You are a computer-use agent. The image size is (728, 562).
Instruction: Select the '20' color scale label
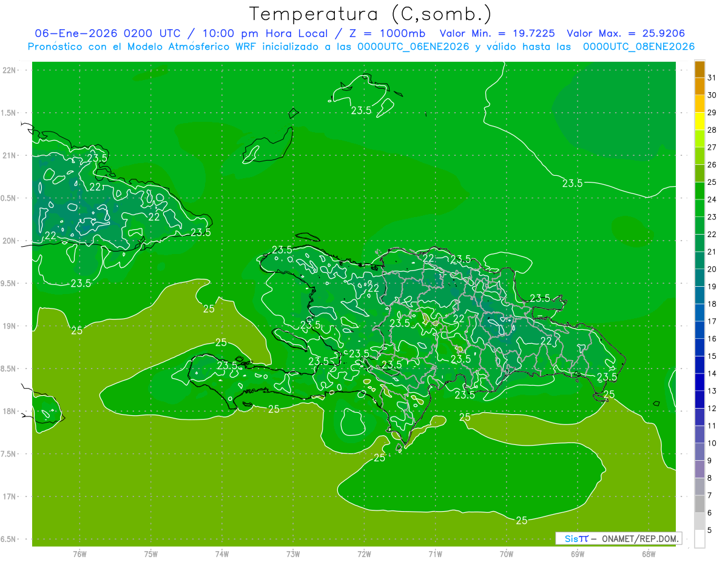[712, 269]
